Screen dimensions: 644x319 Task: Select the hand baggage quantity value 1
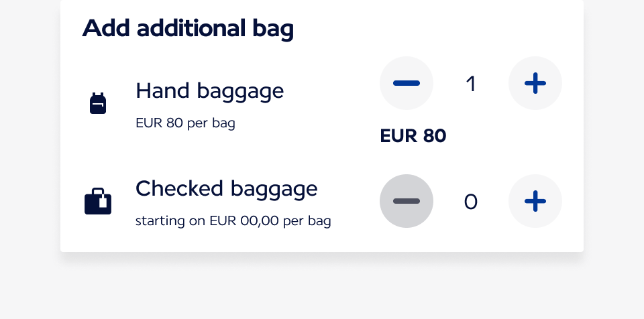pyautogui.click(x=471, y=84)
